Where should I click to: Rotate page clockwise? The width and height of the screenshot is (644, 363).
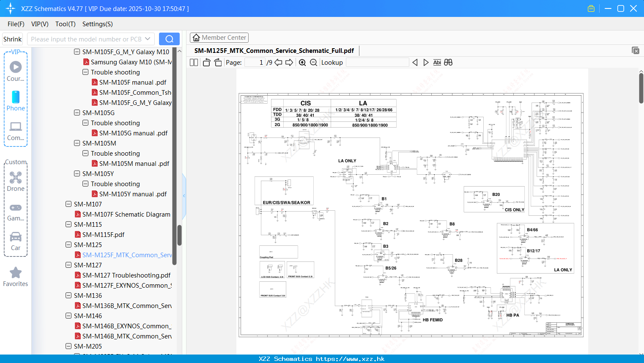pos(218,62)
